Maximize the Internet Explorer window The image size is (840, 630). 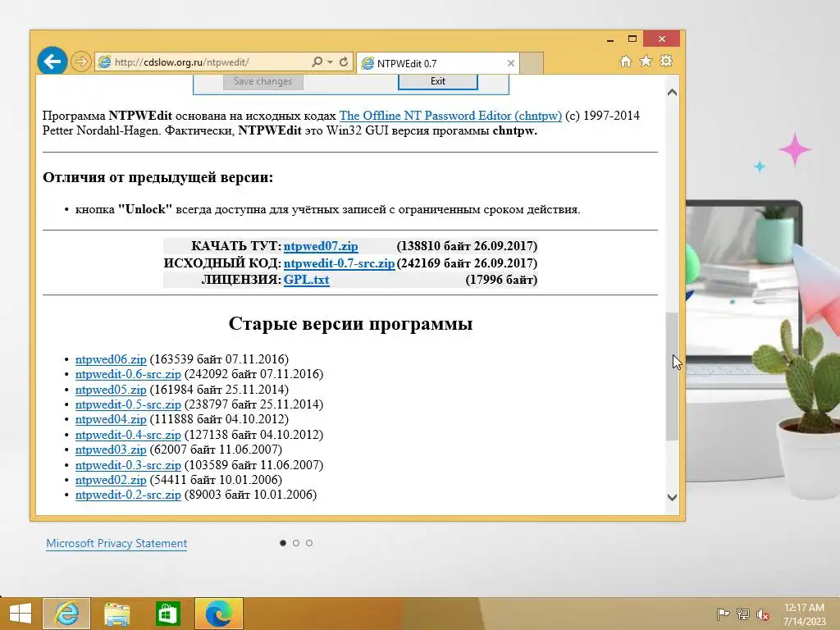coord(632,39)
